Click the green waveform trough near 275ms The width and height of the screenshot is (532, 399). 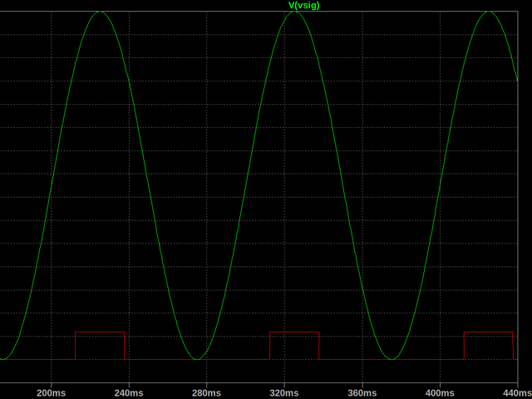click(x=197, y=359)
